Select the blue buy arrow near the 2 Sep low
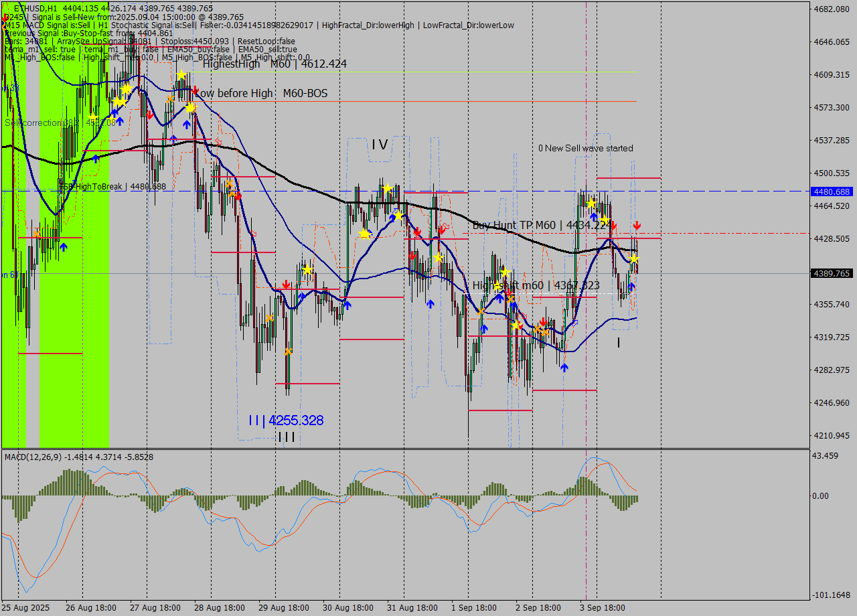Image resolution: width=857 pixels, height=616 pixels. point(564,366)
